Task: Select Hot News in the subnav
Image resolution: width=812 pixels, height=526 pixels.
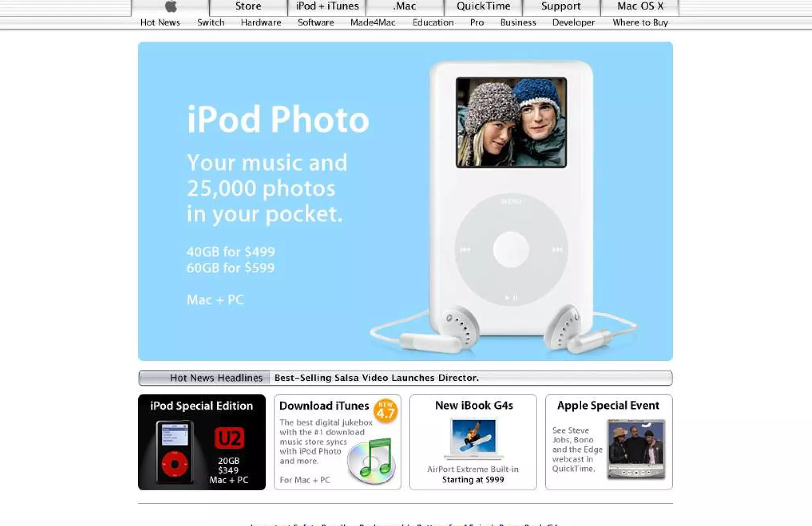Action: [160, 23]
